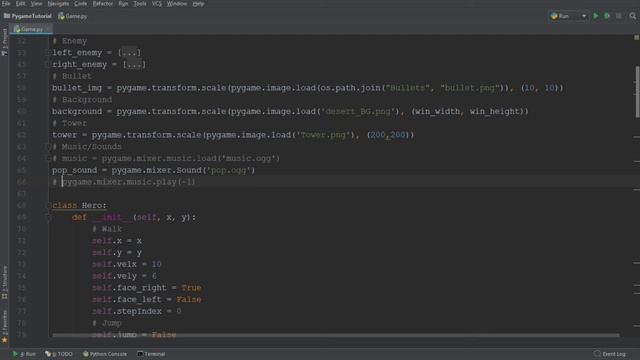
Task: Click the vertical editor scrollbar thumb
Action: tap(637, 91)
